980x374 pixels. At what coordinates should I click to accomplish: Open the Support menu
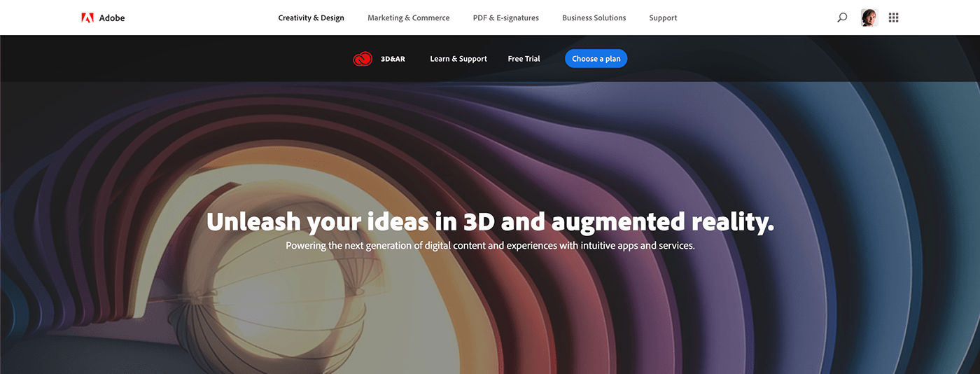click(663, 18)
